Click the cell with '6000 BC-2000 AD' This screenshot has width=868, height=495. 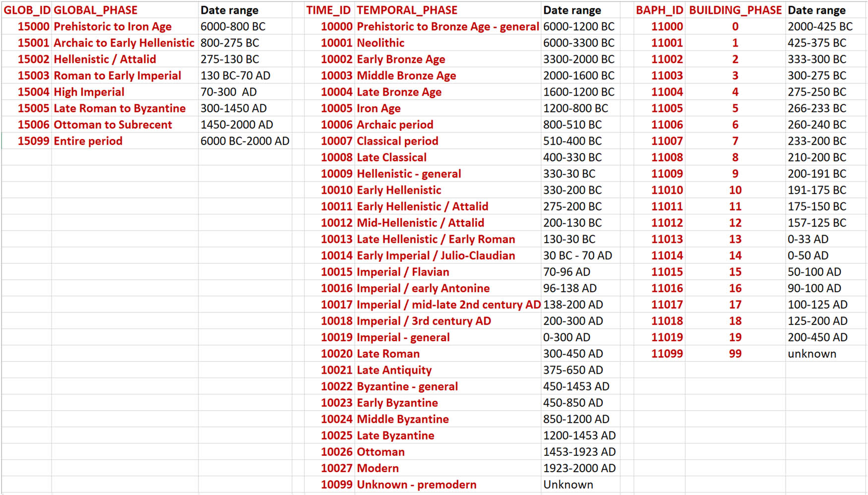coord(245,141)
